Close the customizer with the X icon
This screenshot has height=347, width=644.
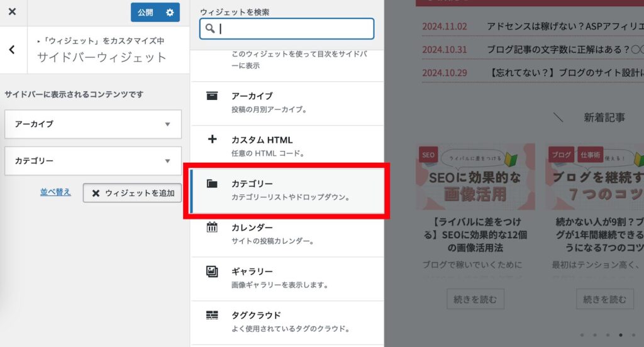[x=13, y=12]
